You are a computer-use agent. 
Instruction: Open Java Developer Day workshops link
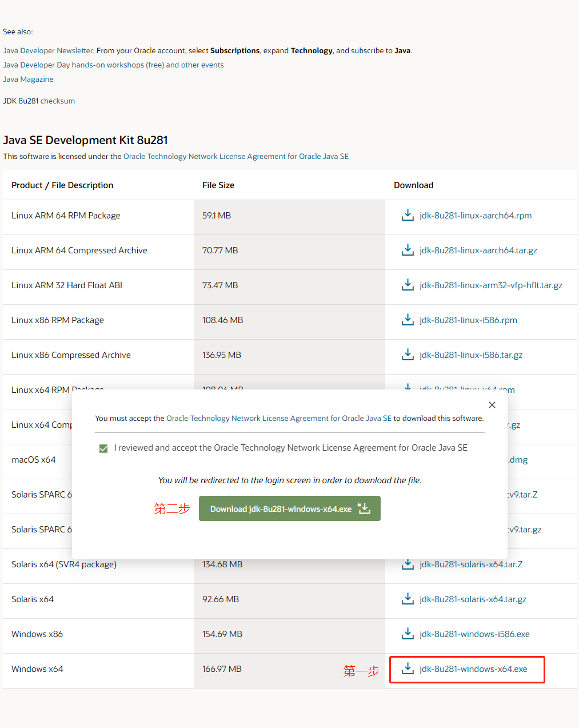pyautogui.click(x=113, y=65)
